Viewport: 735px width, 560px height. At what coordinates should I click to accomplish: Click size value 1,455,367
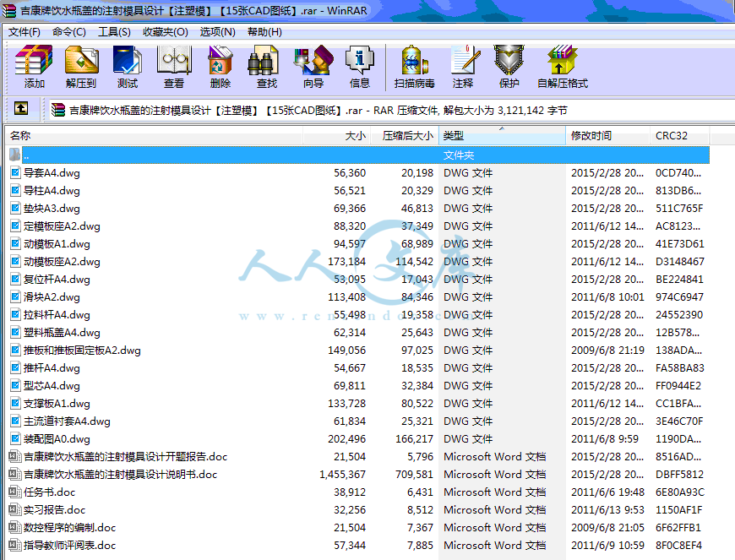pos(342,475)
